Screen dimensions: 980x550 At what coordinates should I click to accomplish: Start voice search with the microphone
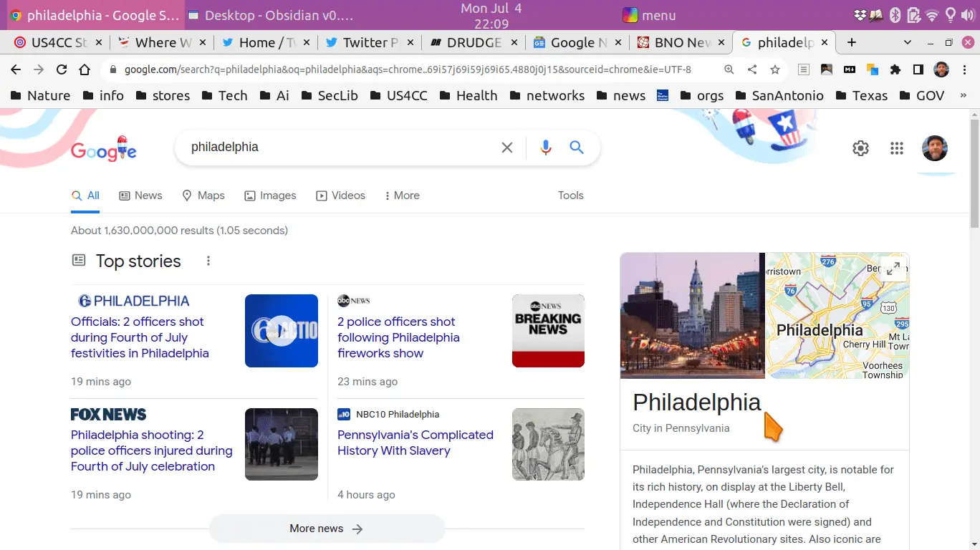pyautogui.click(x=546, y=148)
